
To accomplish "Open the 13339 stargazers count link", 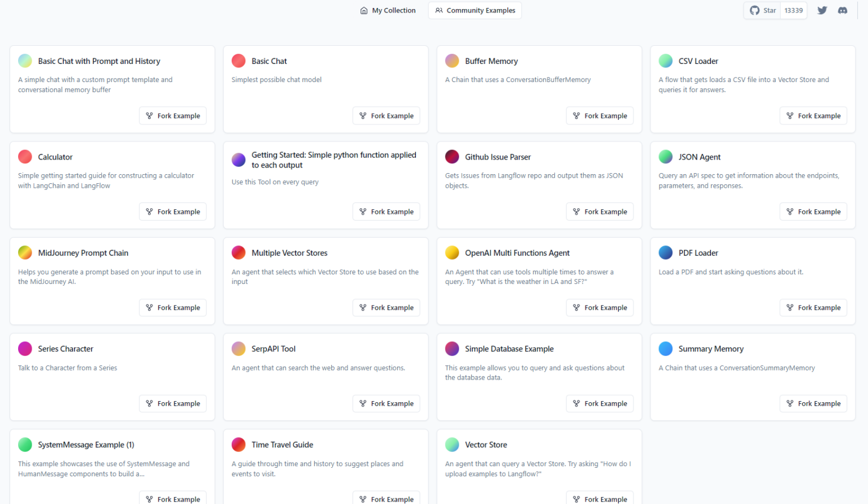I will click(793, 10).
